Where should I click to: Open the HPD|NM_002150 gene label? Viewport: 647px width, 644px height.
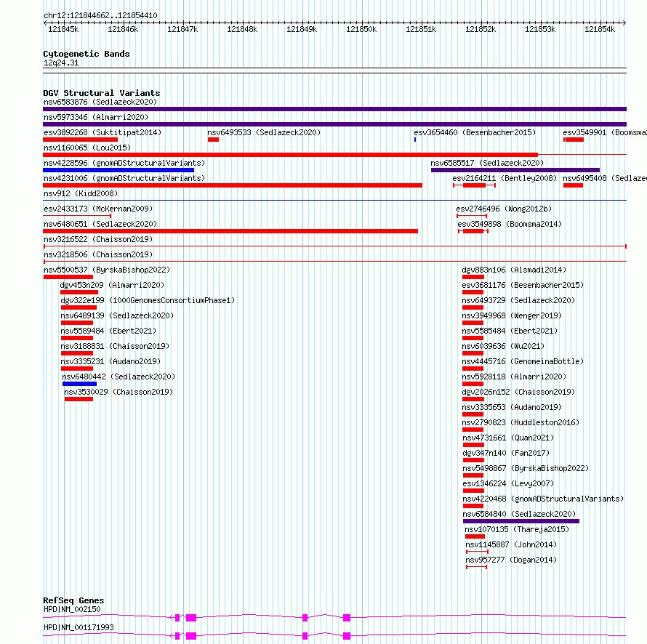click(x=72, y=609)
